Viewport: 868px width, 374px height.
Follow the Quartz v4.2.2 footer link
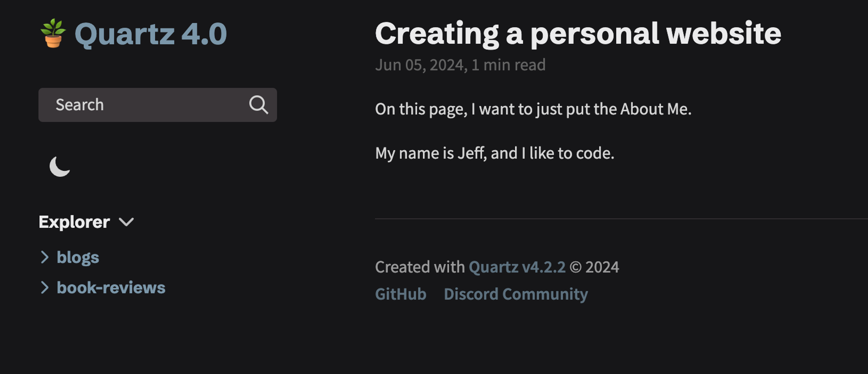click(x=517, y=267)
